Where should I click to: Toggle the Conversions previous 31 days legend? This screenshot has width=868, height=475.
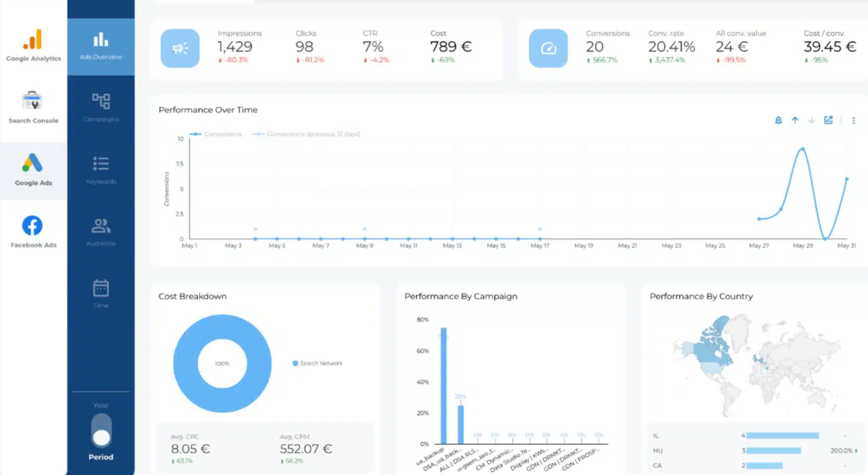pyautogui.click(x=306, y=134)
